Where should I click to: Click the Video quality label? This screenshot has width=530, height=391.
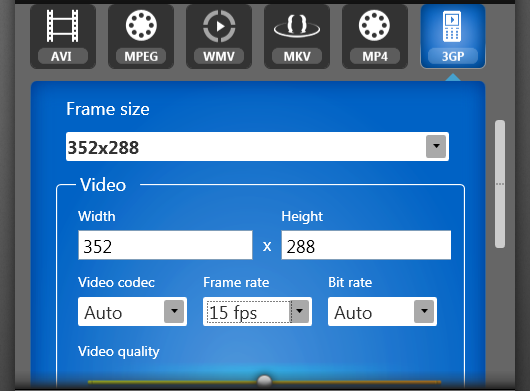(119, 352)
